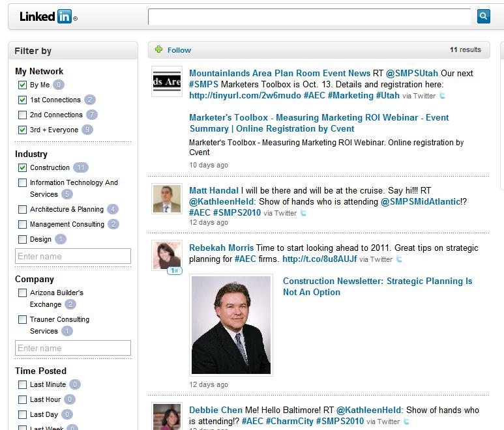Open Mountainlands Area Plan Room Event News profile

click(x=280, y=73)
